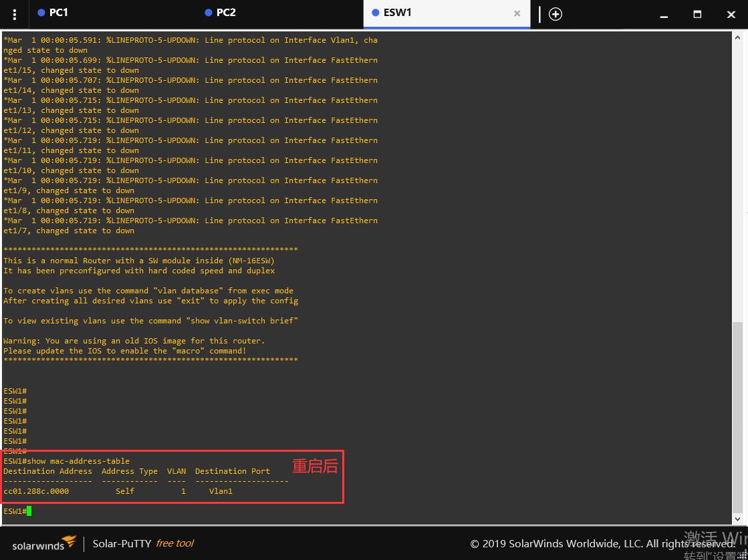748x560 pixels.
Task: Click the SolarWinds copyright text in footer
Action: [602, 544]
